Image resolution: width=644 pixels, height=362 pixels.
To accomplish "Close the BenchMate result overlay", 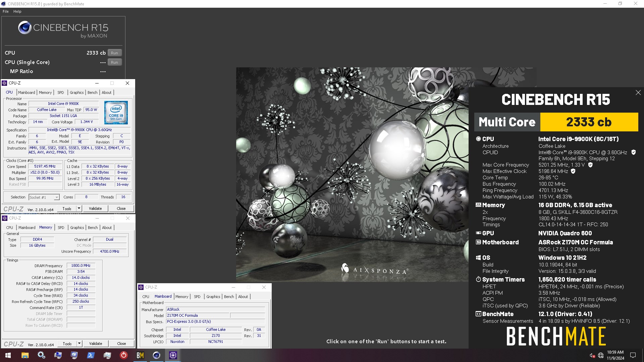I will pyautogui.click(x=638, y=93).
